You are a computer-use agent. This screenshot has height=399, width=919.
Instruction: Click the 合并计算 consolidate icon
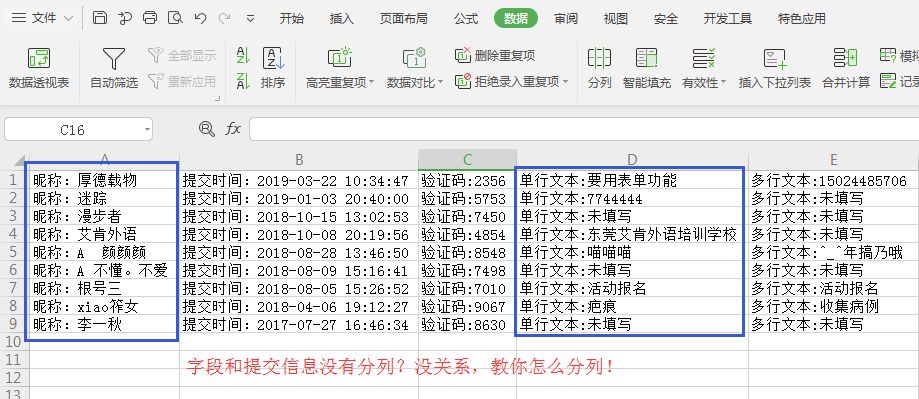846,58
